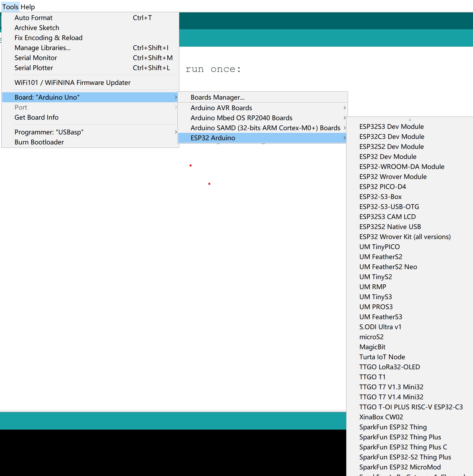Select Get Board Info
The image size is (473, 476).
pos(90,117)
